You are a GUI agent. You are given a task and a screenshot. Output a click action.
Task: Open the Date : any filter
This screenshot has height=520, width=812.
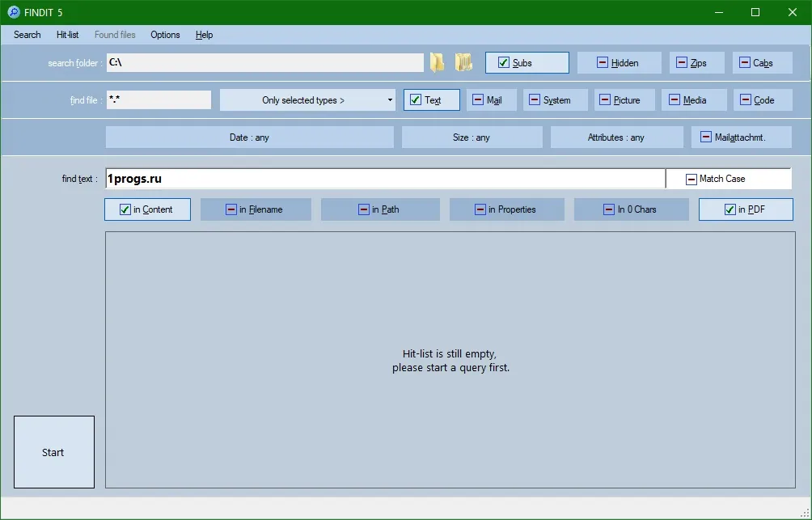tap(250, 137)
